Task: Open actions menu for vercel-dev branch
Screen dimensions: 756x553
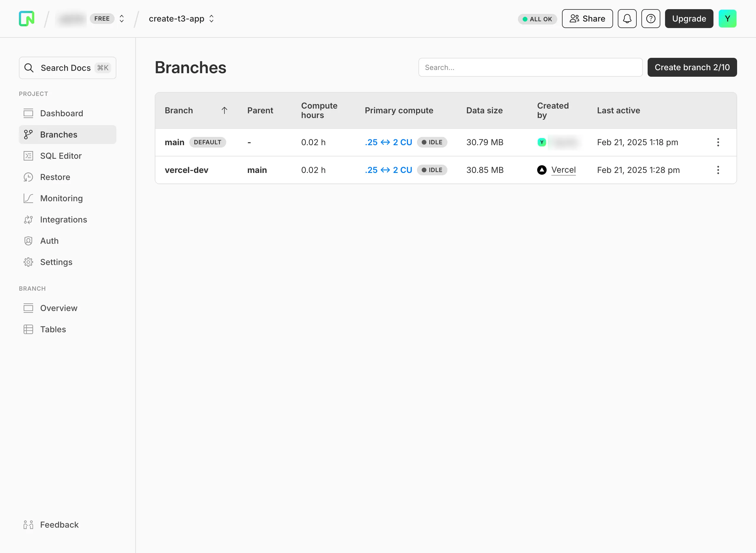Action: 718,170
